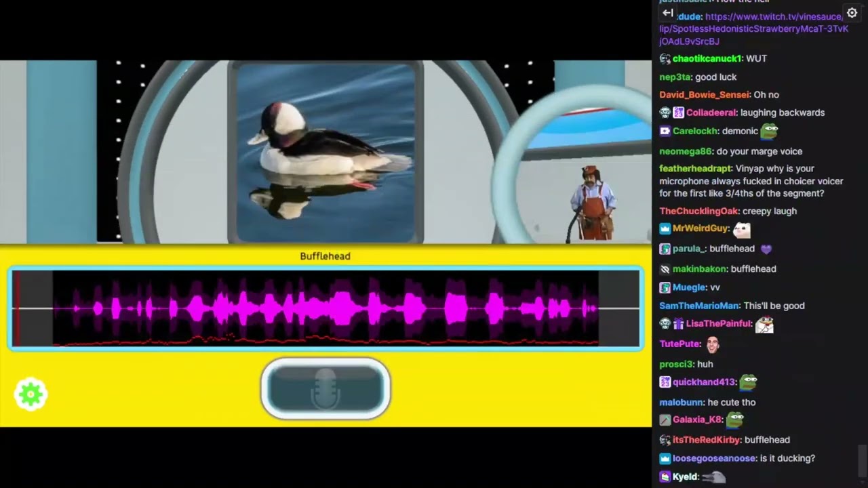Click the chat scrollbar thumb
Image resolution: width=868 pixels, height=488 pixels.
click(862, 462)
